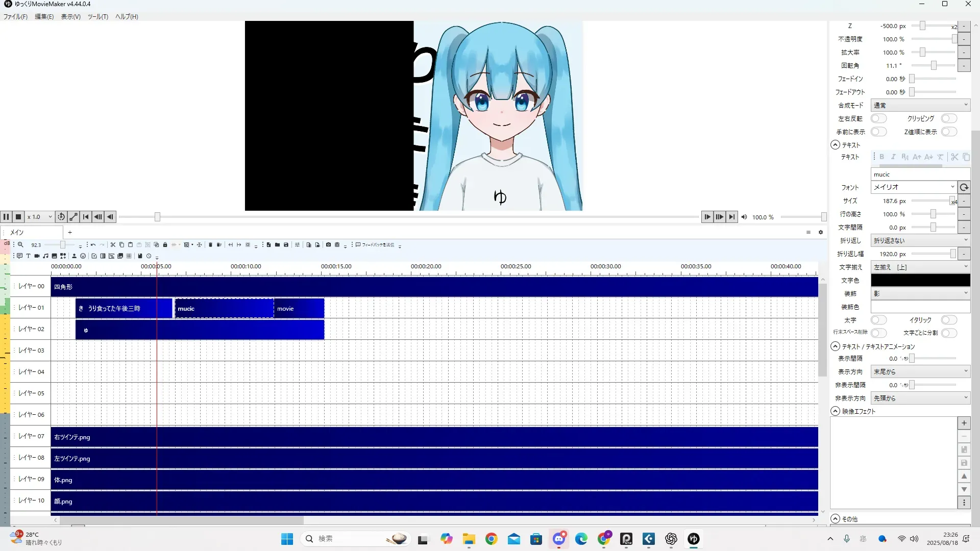Image resolution: width=980 pixels, height=551 pixels.
Task: Click the lock item icon in timeline toolbar
Action: click(x=165, y=245)
